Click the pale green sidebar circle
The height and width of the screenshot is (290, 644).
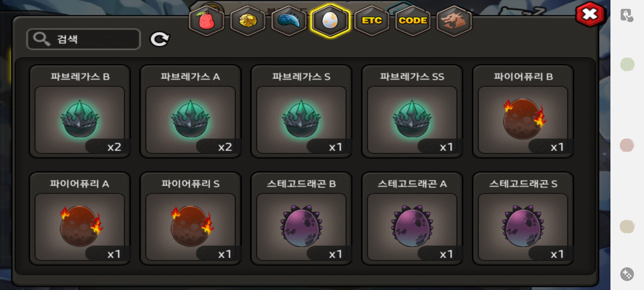click(x=627, y=64)
